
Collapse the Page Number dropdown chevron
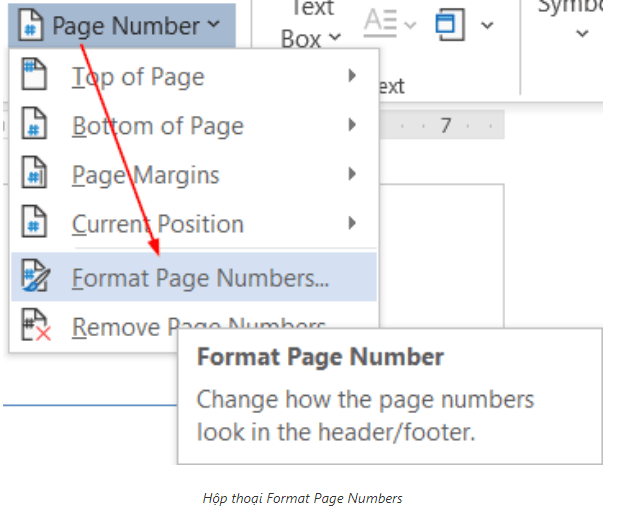[x=216, y=24]
